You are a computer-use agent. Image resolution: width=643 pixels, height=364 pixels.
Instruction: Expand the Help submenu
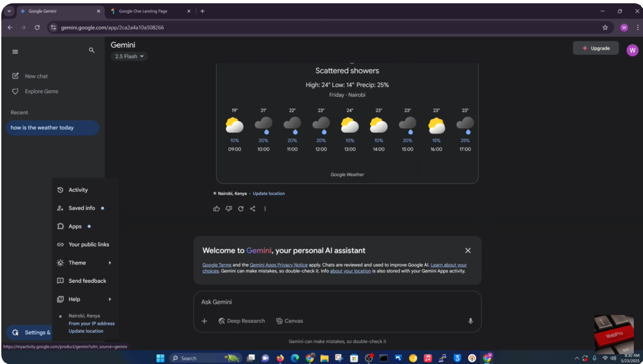(85, 299)
